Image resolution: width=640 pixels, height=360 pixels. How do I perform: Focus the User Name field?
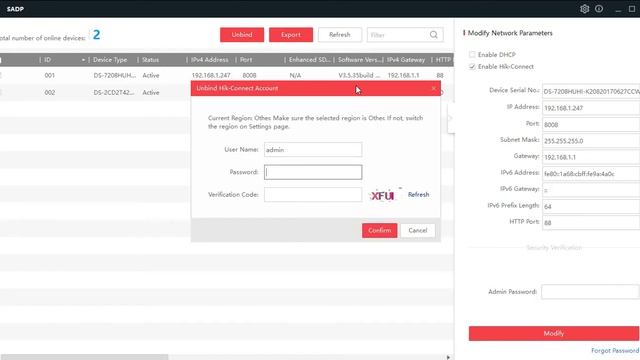313,150
